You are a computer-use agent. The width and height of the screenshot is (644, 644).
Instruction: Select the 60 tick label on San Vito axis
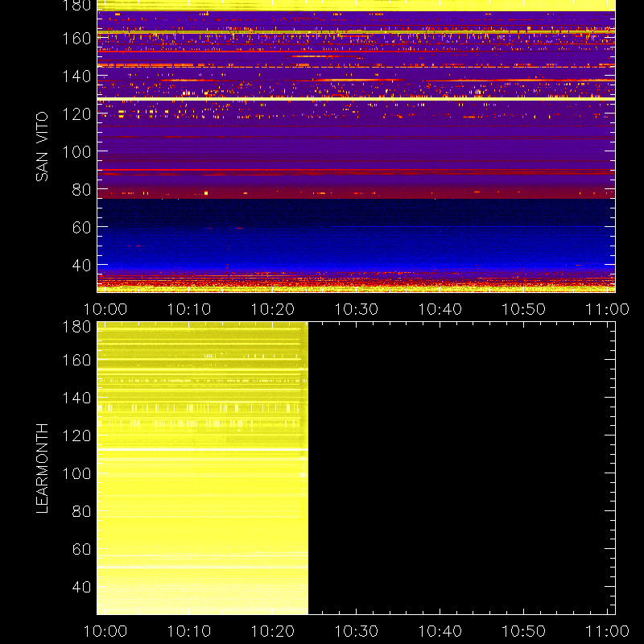[x=81, y=227]
